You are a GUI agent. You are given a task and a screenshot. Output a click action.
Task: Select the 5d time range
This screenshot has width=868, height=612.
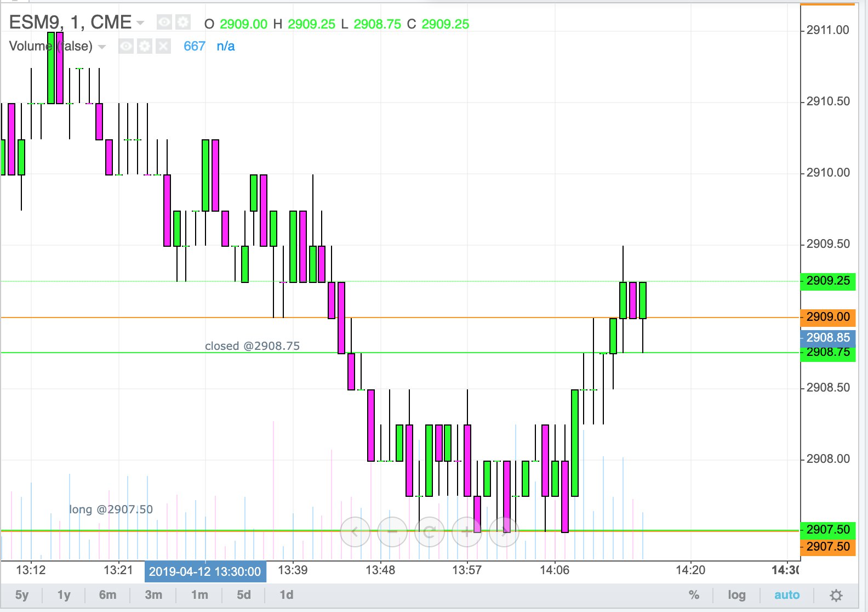coord(244,595)
